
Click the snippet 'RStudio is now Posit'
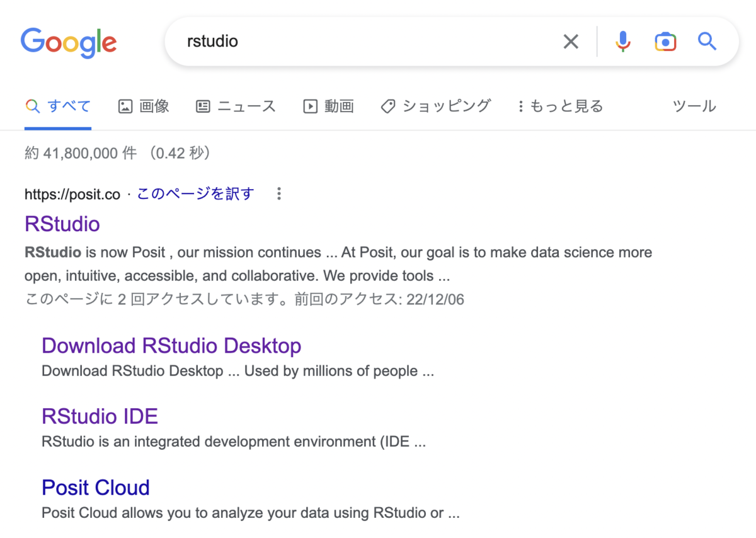point(94,253)
